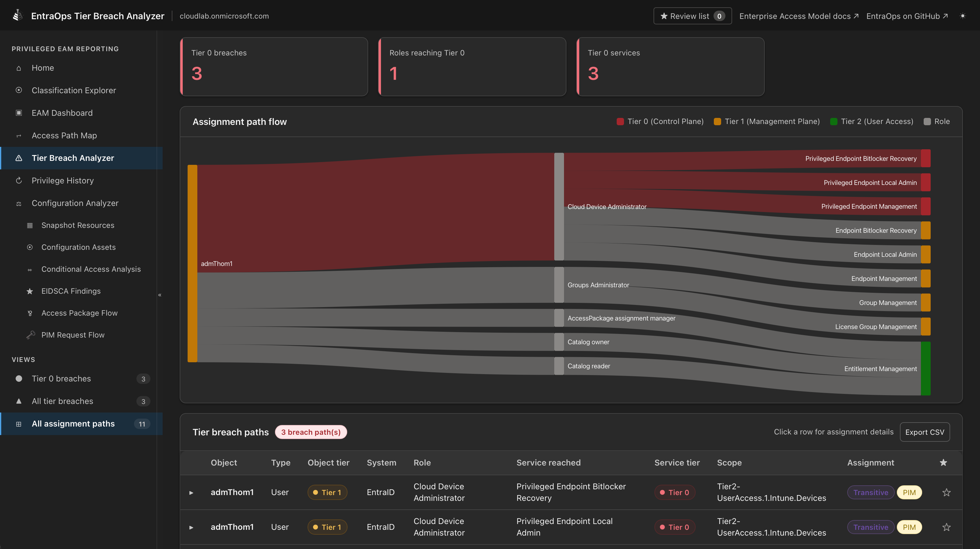Click the Transitive badge in Bitlocker Recovery row
980x549 pixels.
tap(870, 492)
